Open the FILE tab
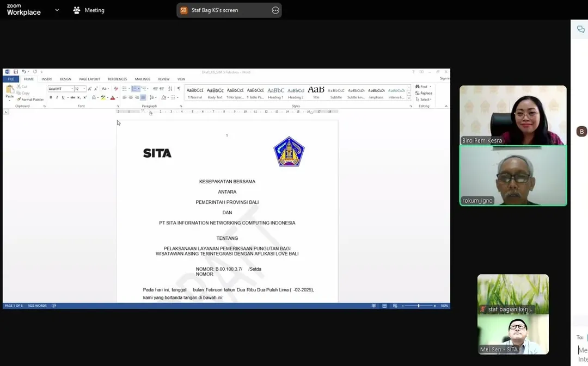Viewport: 588px width, 366px height. pyautogui.click(x=11, y=79)
